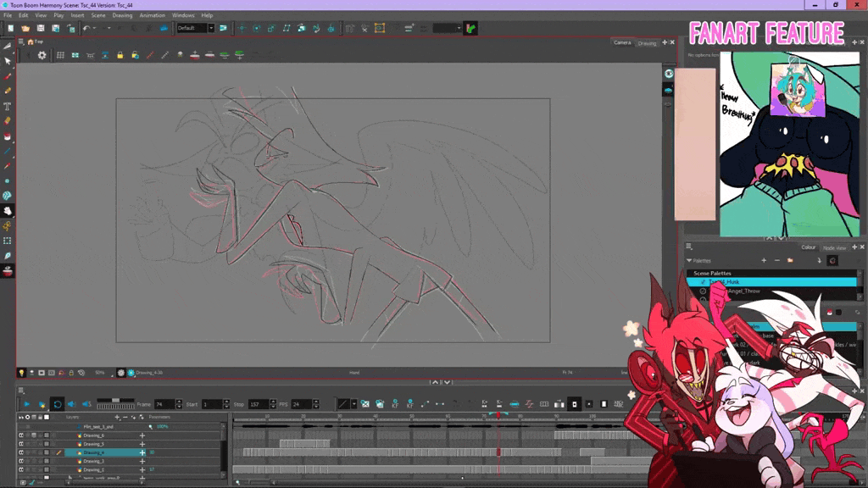This screenshot has width=868, height=488.
Task: Enable loop playback in the timeline
Action: [57, 404]
